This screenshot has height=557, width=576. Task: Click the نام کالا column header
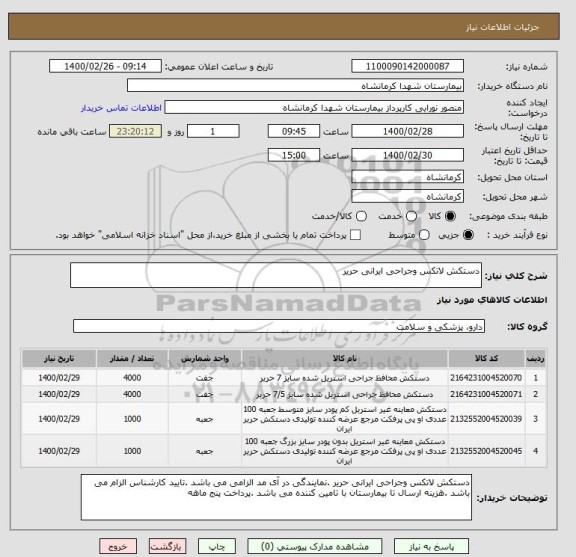click(x=345, y=358)
